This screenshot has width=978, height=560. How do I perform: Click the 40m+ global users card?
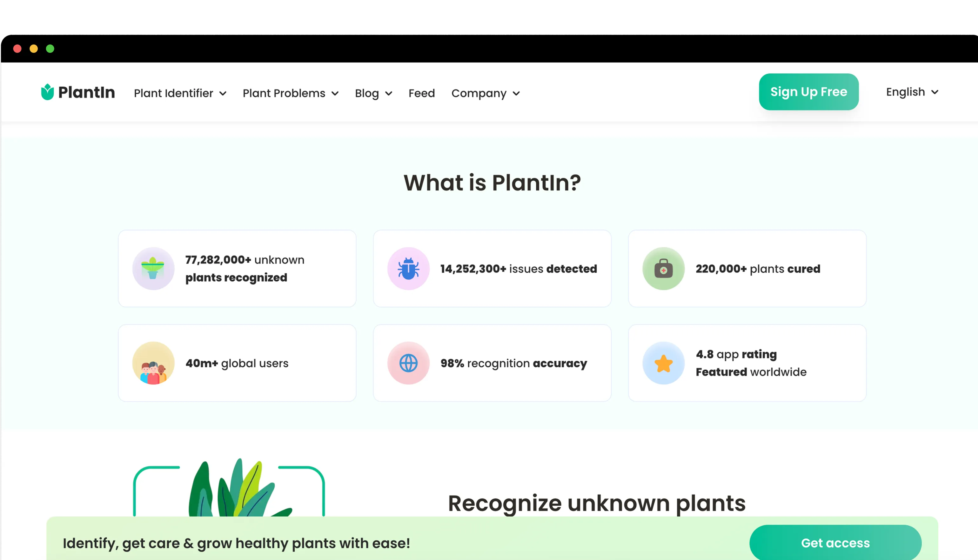click(x=237, y=363)
